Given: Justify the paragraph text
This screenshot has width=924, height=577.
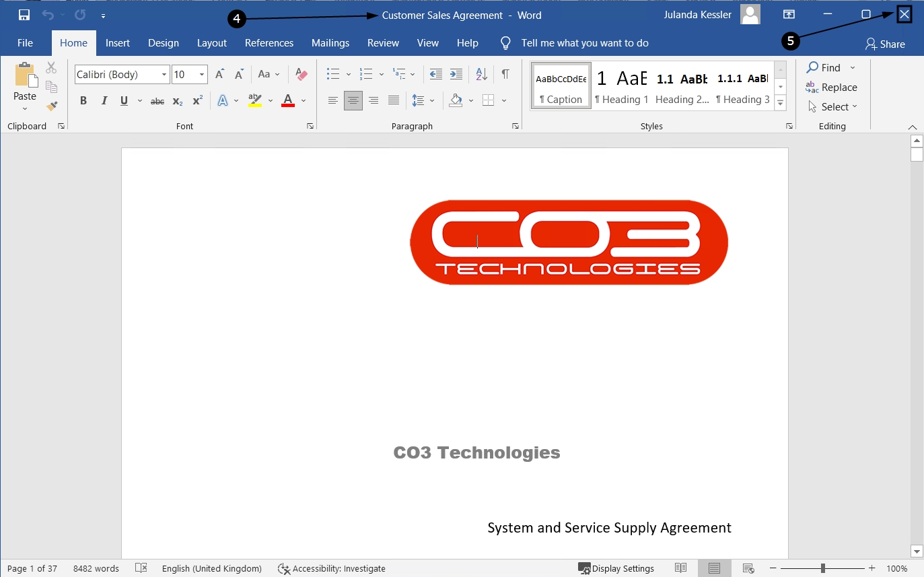Looking at the screenshot, I should pos(394,101).
